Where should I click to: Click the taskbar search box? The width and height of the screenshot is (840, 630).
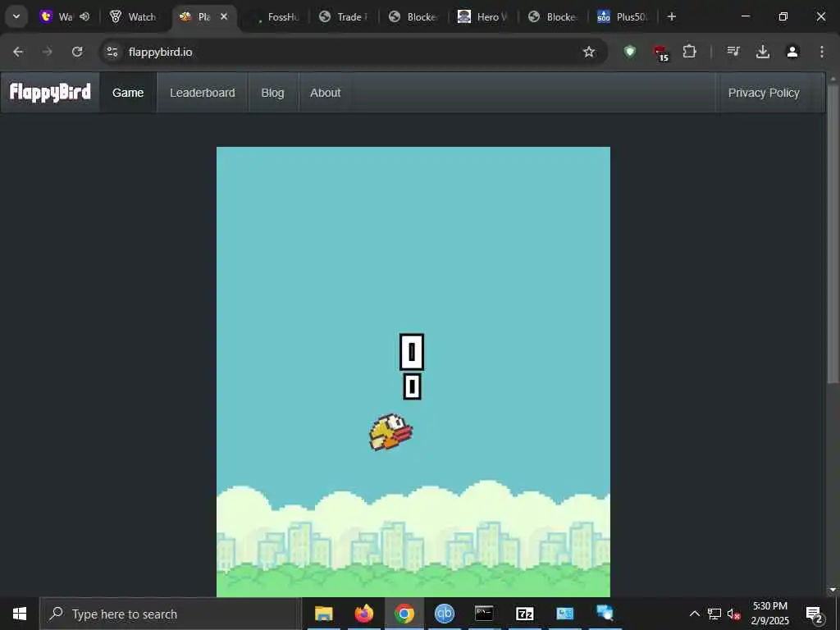tap(171, 614)
